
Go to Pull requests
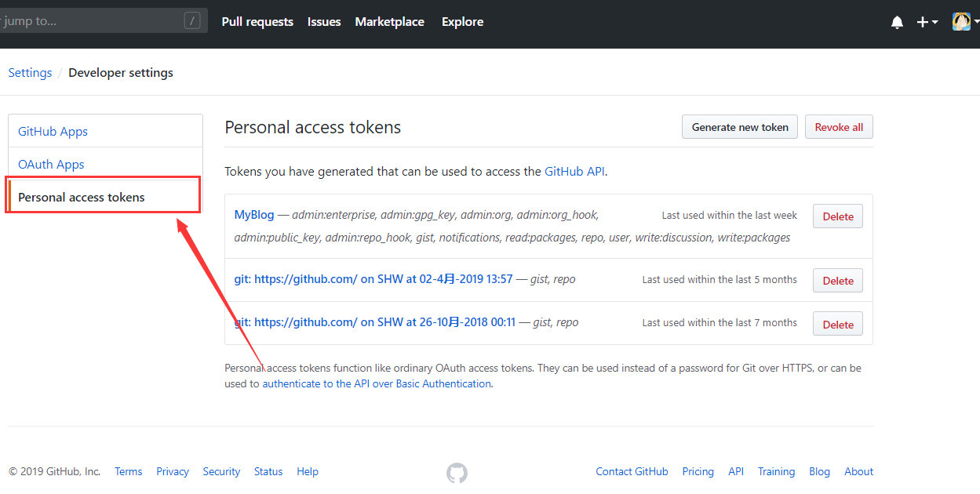pos(257,22)
